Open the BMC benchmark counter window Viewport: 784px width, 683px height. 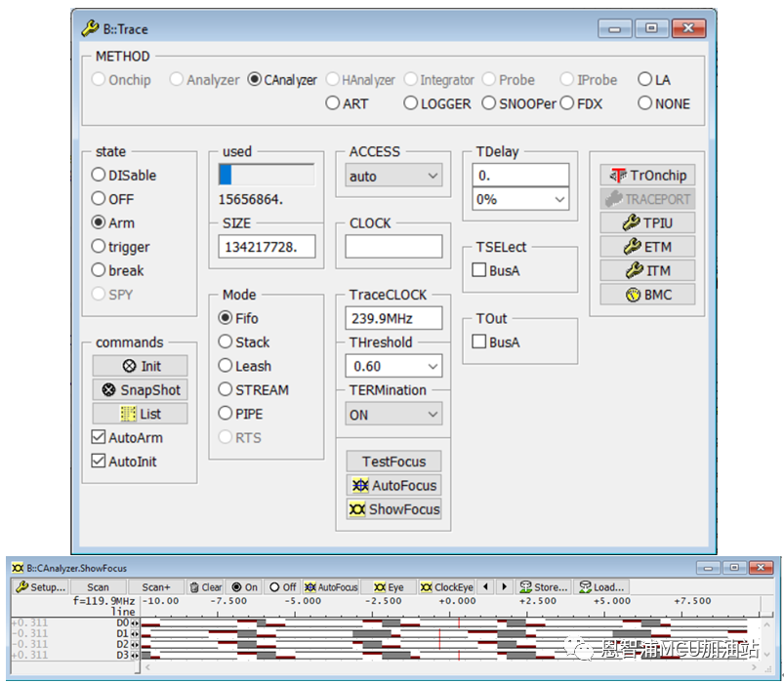(647, 295)
